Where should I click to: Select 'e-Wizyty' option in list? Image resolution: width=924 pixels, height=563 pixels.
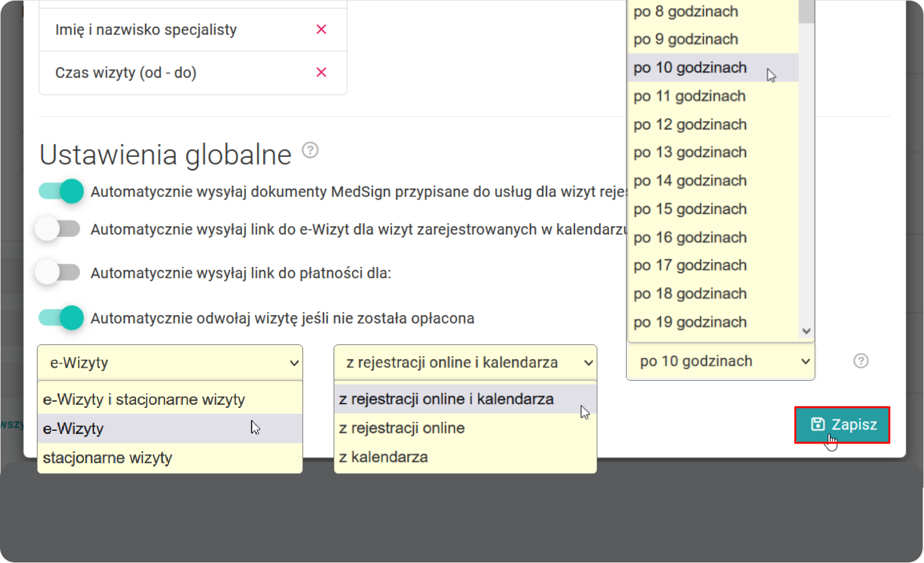click(170, 429)
